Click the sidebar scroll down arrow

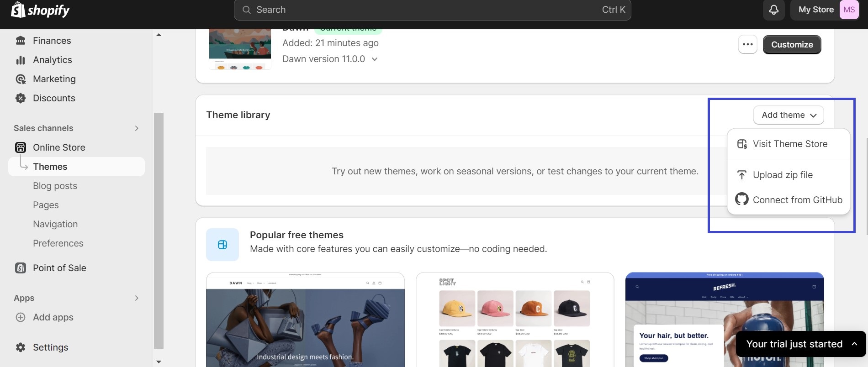point(159,362)
